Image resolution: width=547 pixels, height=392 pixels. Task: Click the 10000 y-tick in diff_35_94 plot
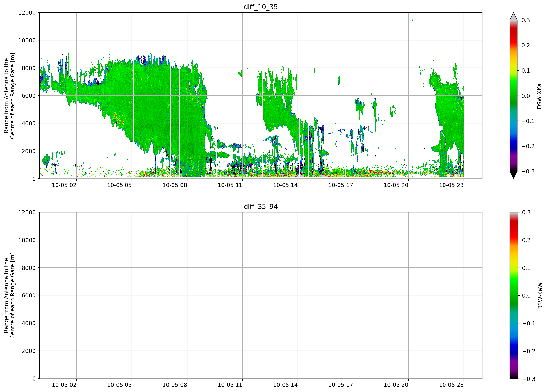click(27, 240)
